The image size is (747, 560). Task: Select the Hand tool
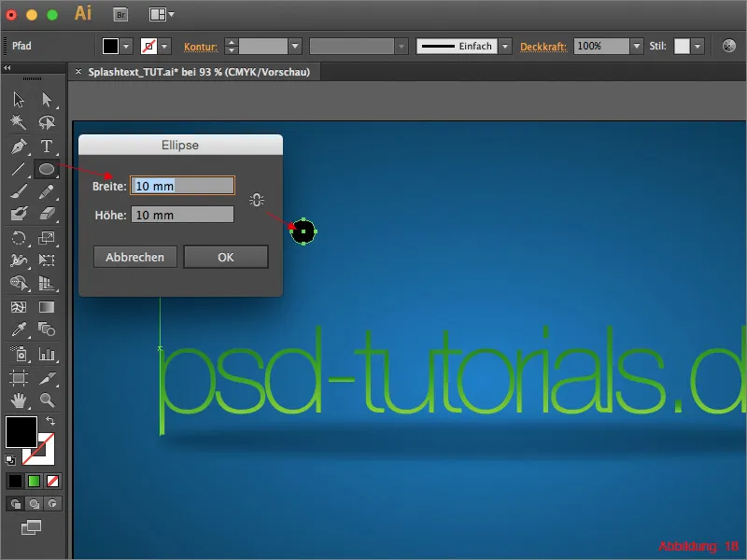click(x=19, y=400)
